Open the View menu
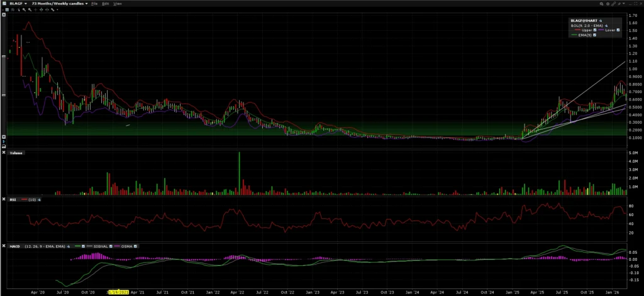Image resolution: width=644 pixels, height=296 pixels. [x=117, y=4]
